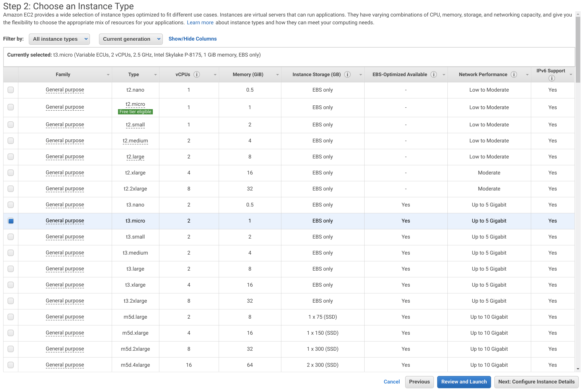This screenshot has width=583, height=392.
Task: Select the m5d.2xlarge row checkbox
Action: point(11,349)
